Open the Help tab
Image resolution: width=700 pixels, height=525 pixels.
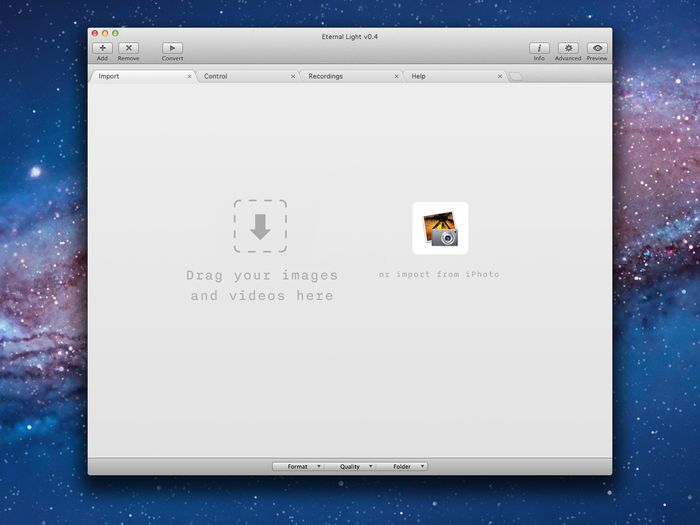[x=455, y=76]
